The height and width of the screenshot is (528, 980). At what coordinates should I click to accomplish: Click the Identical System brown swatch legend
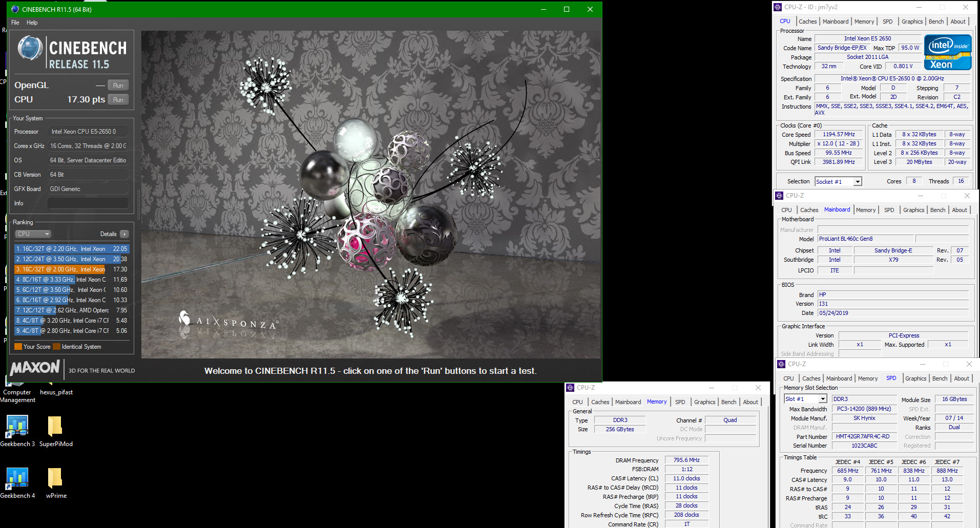coord(57,347)
